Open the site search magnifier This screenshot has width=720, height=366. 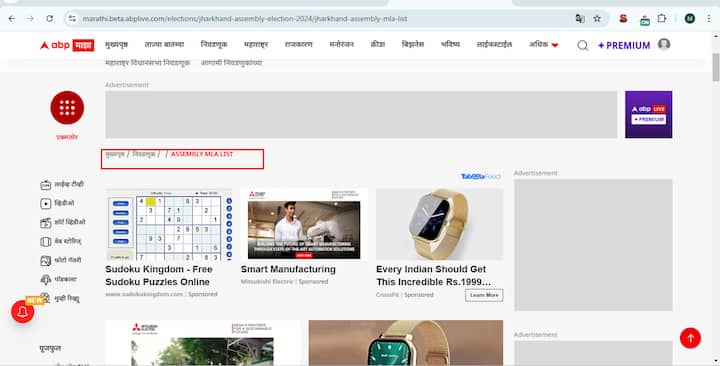[583, 45]
